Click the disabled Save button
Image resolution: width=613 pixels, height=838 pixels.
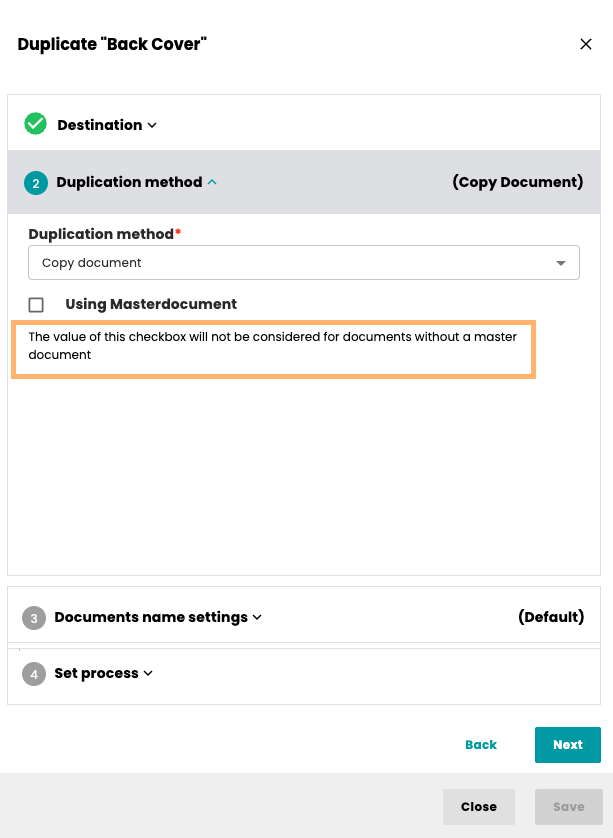pyautogui.click(x=568, y=807)
